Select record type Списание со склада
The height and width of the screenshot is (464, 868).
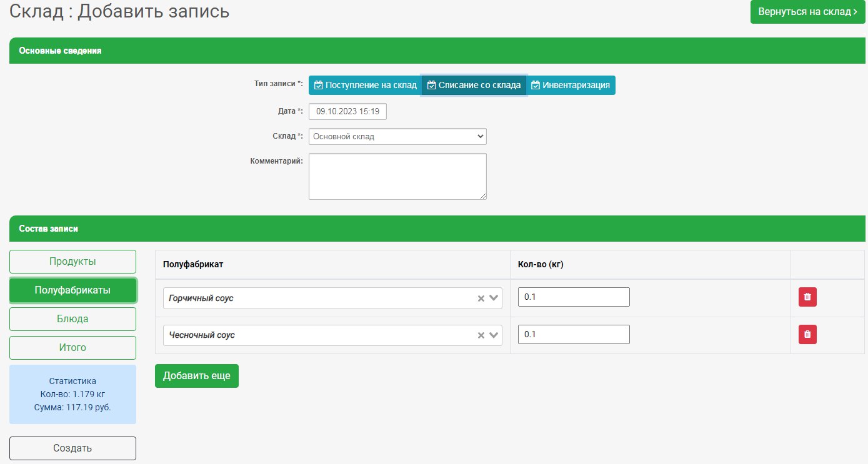(474, 86)
